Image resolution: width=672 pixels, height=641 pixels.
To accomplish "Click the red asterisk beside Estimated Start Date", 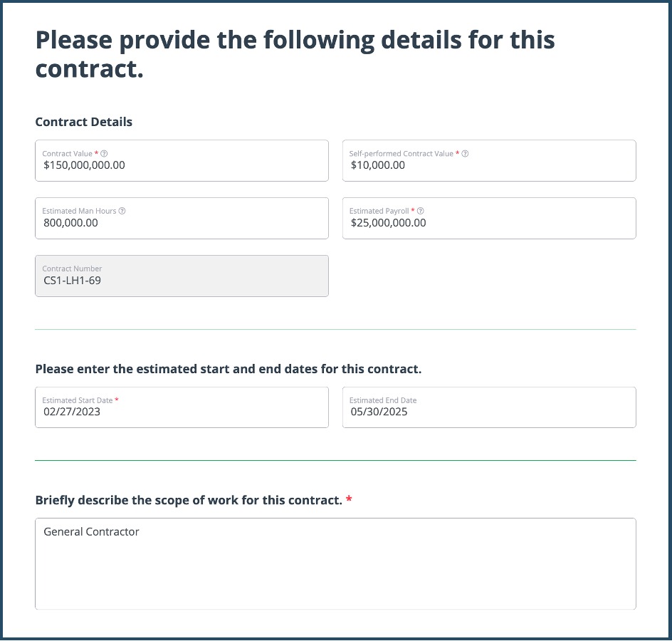I will (117, 400).
